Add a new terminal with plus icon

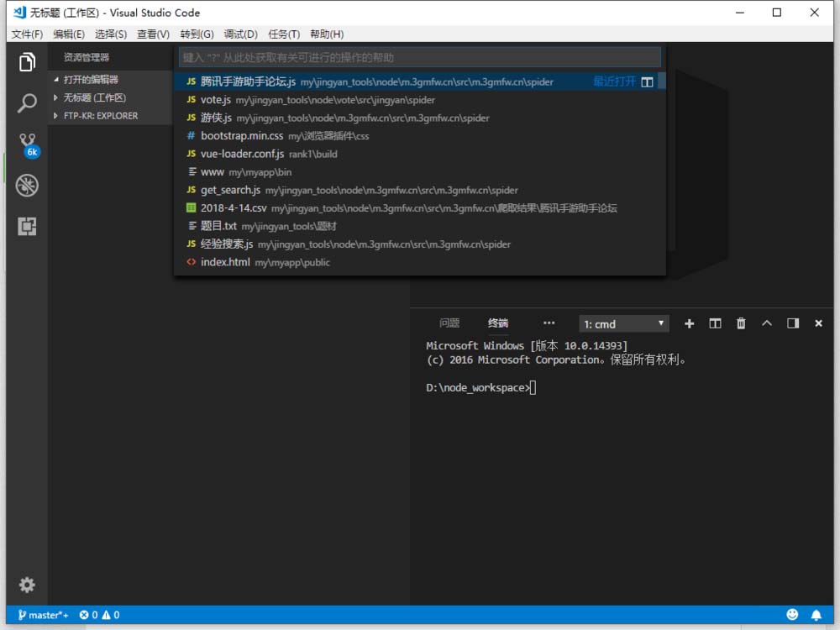click(x=689, y=323)
